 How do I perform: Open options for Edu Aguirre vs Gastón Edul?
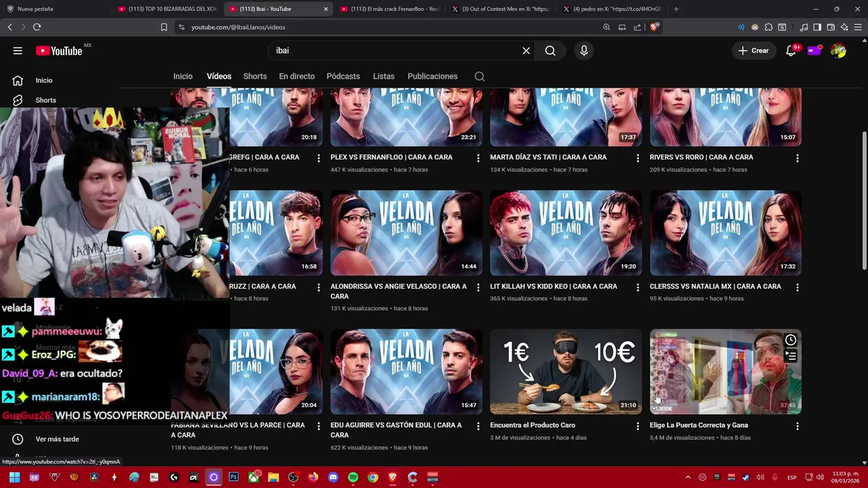478,426
